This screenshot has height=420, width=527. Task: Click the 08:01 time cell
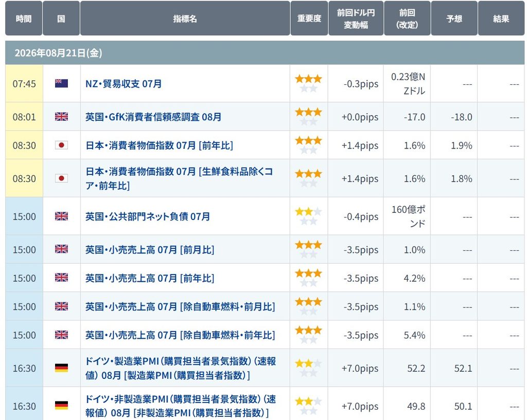click(24, 117)
